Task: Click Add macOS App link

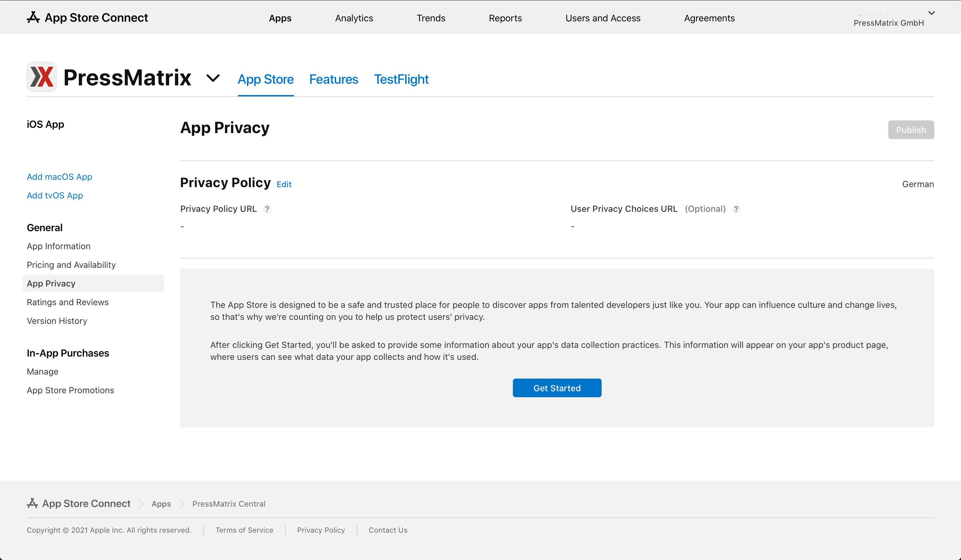Action: click(59, 176)
